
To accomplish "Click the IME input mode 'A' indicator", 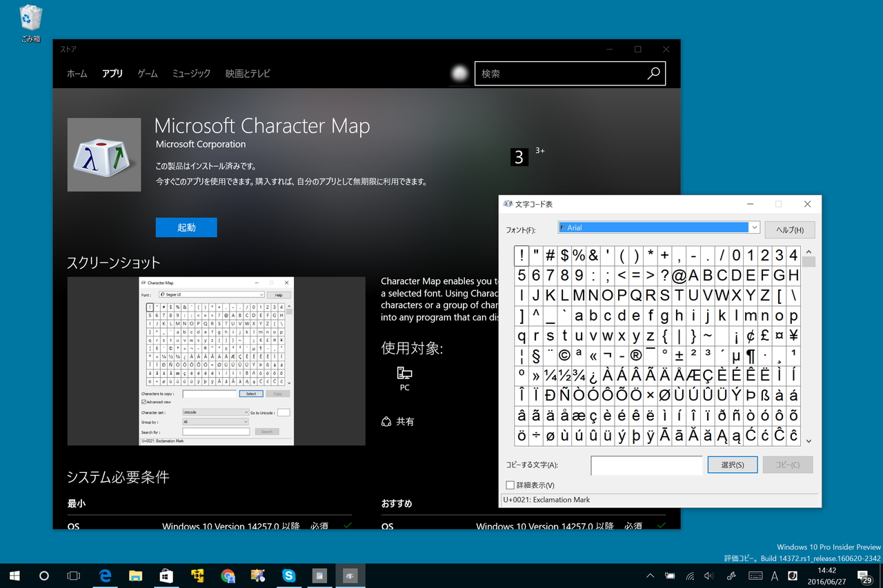I will pos(775,576).
